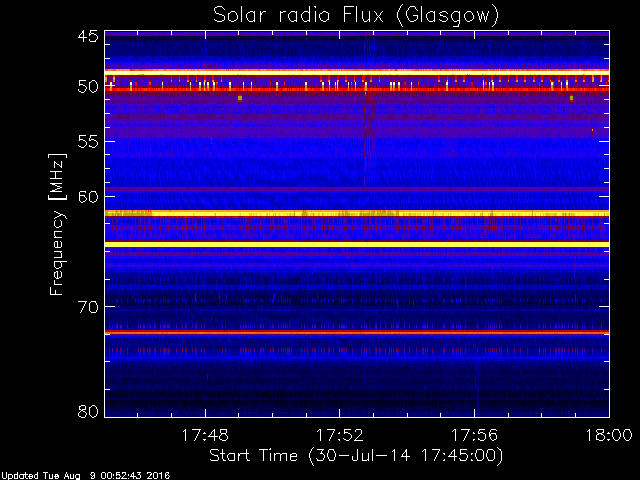Click the thin red-orange band near 73 MHz

pyautogui.click(x=357, y=333)
